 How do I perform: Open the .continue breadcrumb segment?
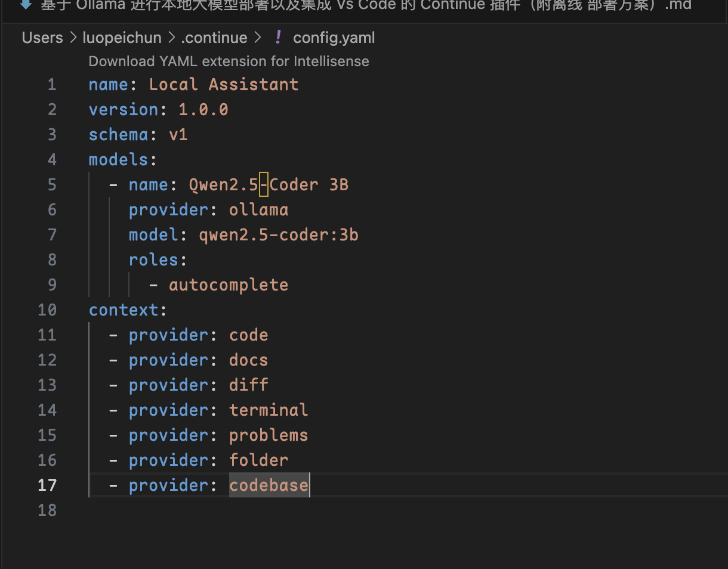(214, 38)
